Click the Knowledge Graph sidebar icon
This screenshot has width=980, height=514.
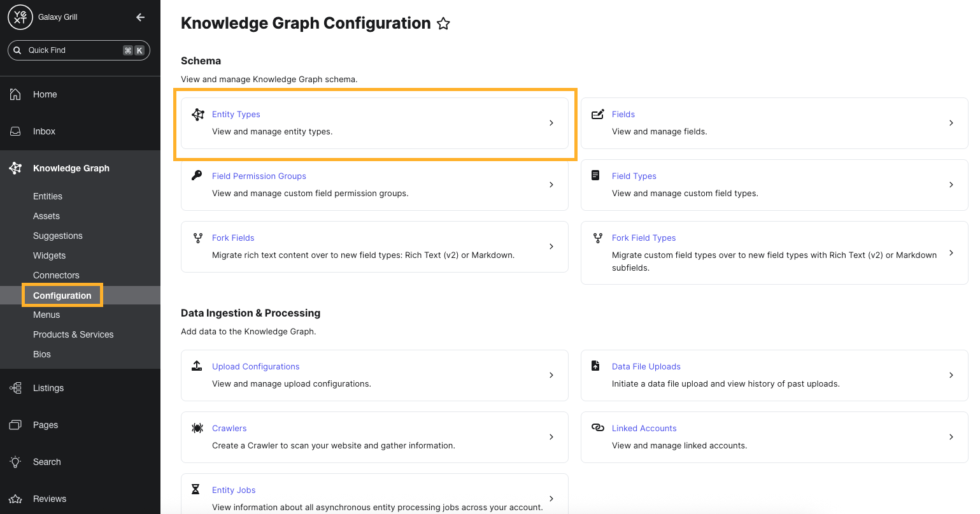click(x=15, y=168)
